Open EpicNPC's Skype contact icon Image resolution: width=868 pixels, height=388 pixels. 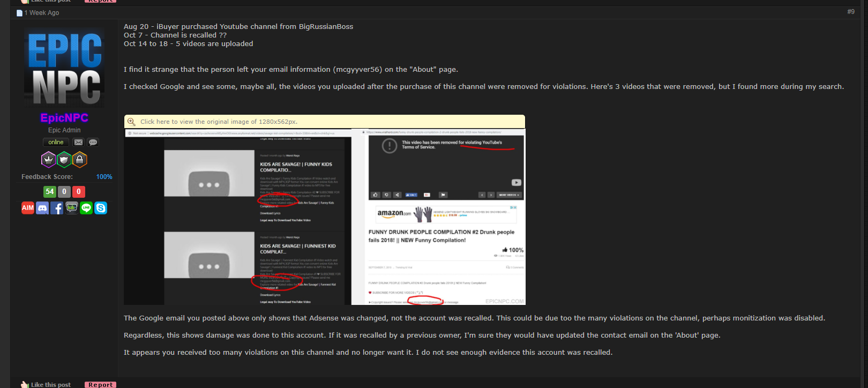coord(101,208)
